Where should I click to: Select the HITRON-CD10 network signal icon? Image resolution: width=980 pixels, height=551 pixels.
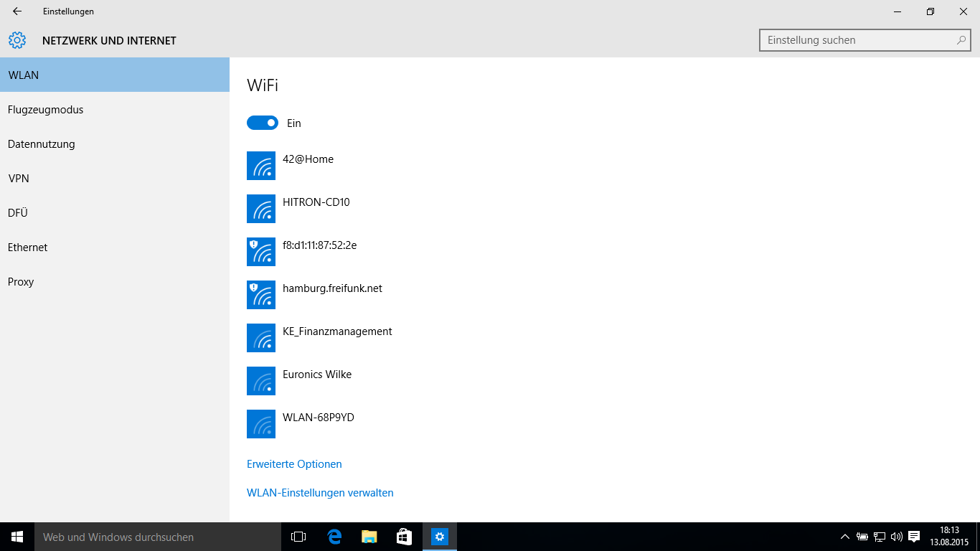(x=260, y=209)
